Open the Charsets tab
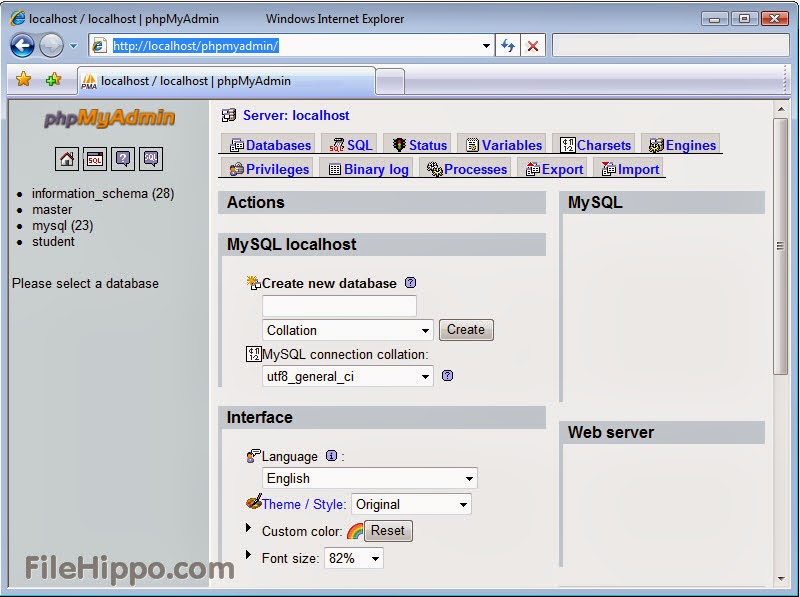This screenshot has width=800, height=597. [595, 145]
